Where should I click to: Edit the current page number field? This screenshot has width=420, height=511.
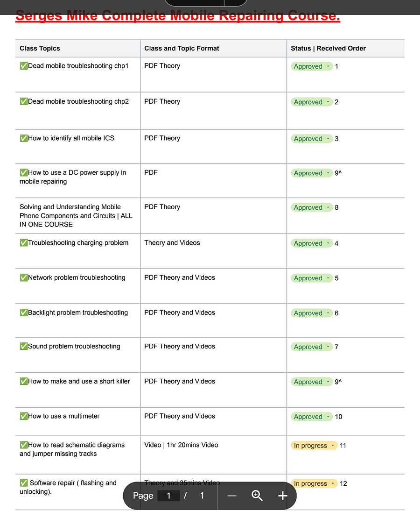168,496
